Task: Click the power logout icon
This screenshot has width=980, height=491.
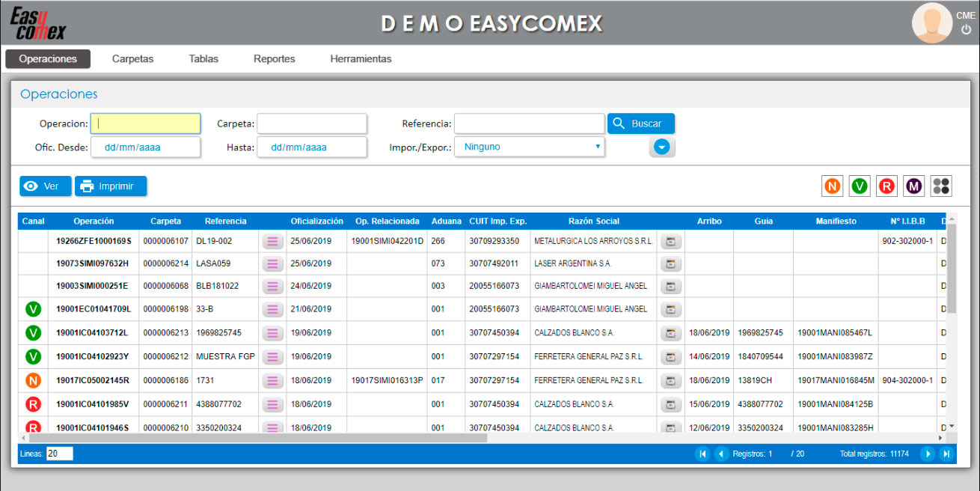Action: [x=966, y=30]
